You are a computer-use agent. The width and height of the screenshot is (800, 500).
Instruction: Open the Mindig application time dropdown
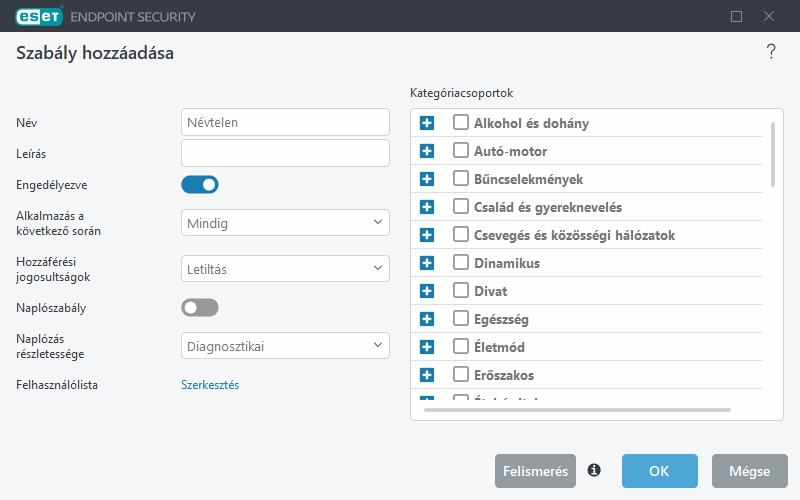pyautogui.click(x=285, y=222)
